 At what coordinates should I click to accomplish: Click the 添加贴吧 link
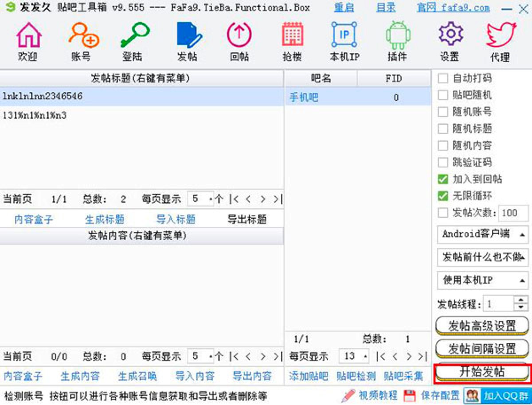pyautogui.click(x=309, y=377)
